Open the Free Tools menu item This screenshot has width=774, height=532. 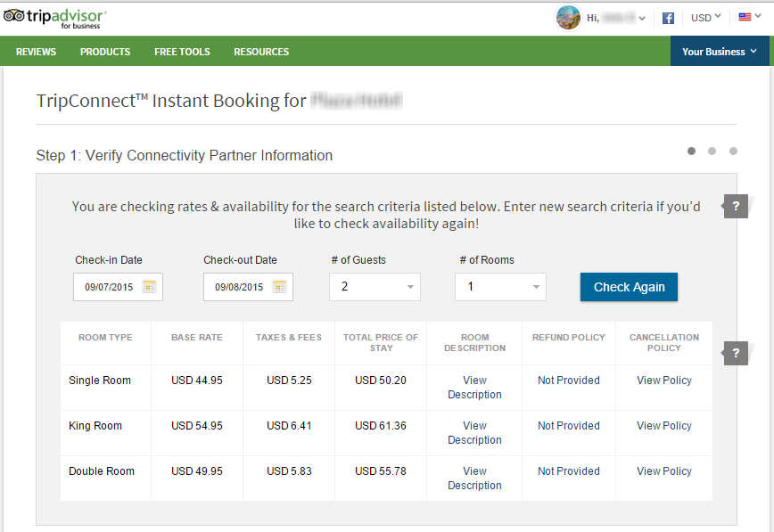coord(182,52)
